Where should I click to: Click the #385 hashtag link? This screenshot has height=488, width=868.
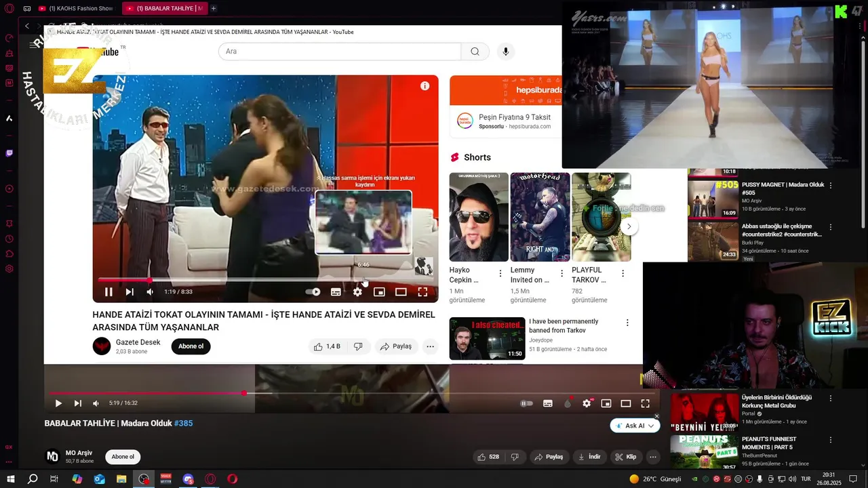184,424
